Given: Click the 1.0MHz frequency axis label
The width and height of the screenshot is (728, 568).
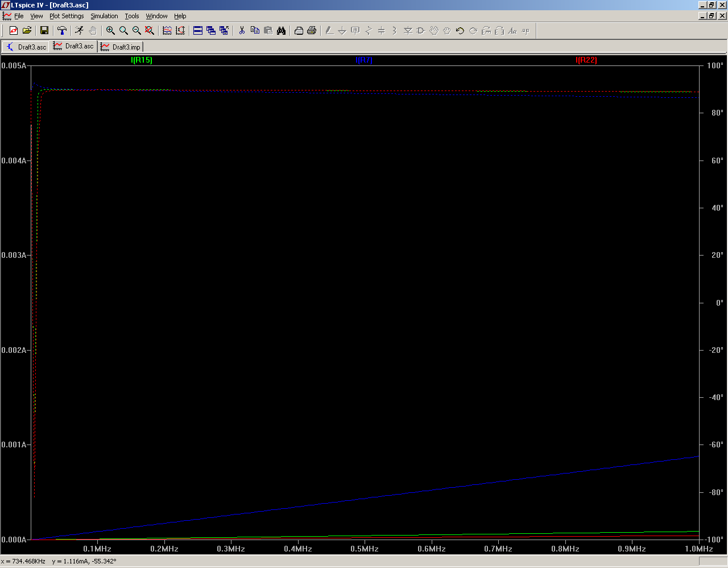Looking at the screenshot, I should click(698, 549).
